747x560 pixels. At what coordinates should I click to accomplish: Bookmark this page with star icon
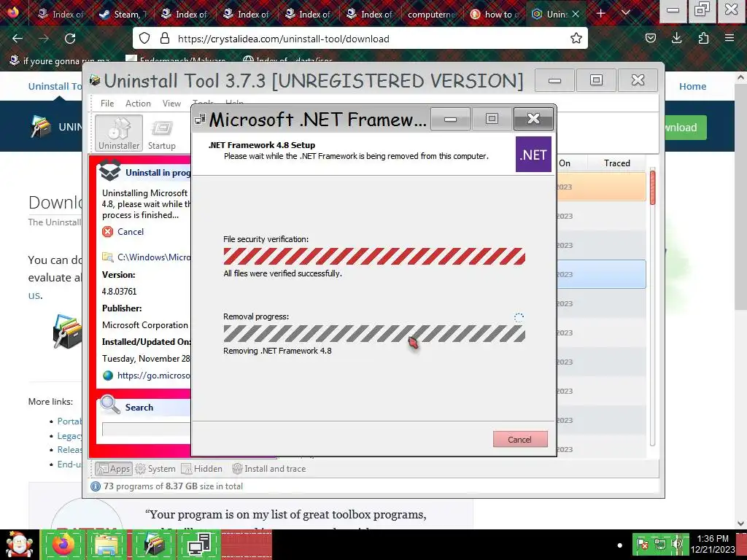576,39
